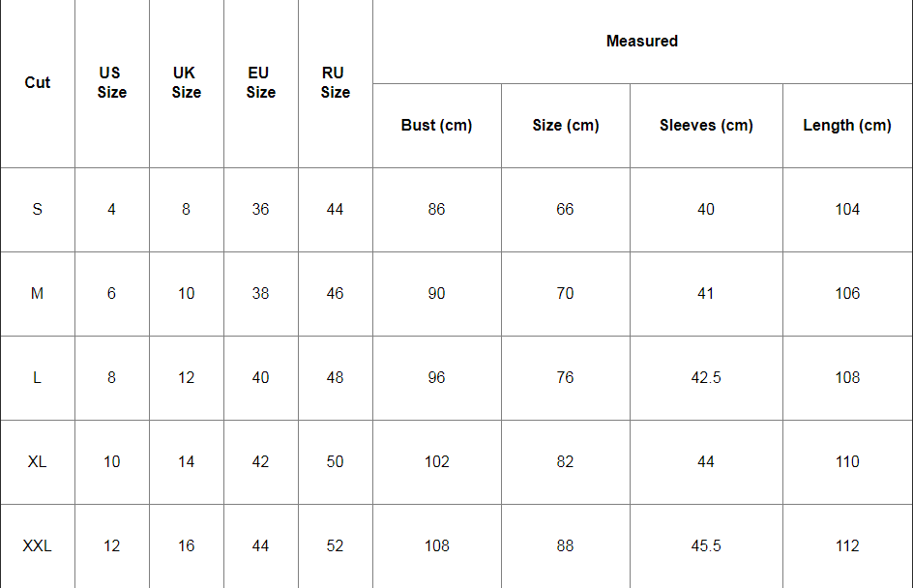Image resolution: width=913 pixels, height=588 pixels.
Task: Select the US Size column header
Action: [x=111, y=83]
